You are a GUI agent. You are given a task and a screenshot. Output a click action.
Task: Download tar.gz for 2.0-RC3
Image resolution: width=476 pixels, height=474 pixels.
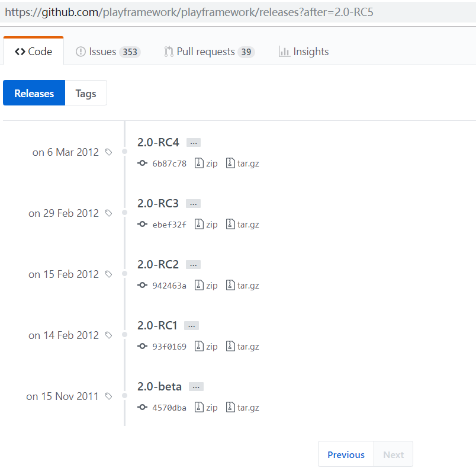coord(243,224)
